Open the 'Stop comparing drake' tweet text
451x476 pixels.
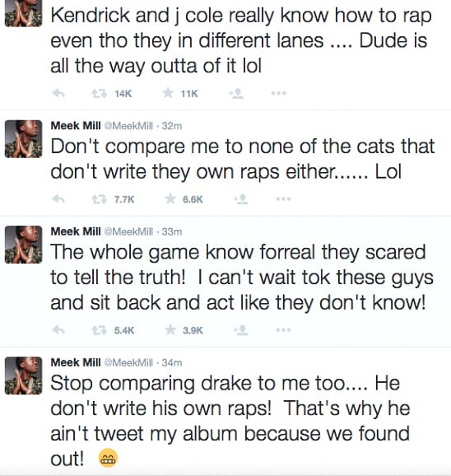coord(230,421)
